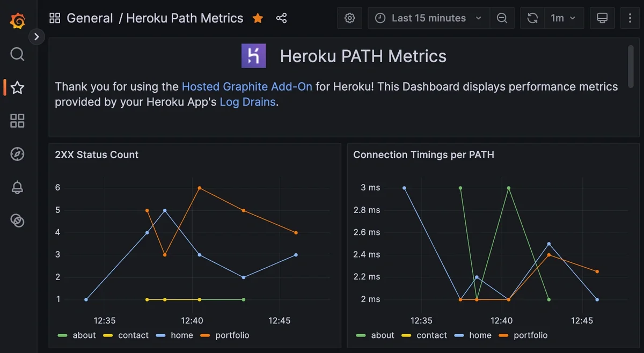644x353 pixels.
Task: Expand the collapsed left sidebar
Action: coord(36,36)
